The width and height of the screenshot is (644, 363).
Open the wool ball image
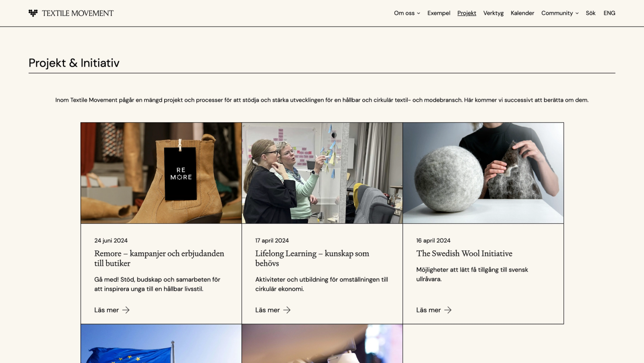click(483, 173)
